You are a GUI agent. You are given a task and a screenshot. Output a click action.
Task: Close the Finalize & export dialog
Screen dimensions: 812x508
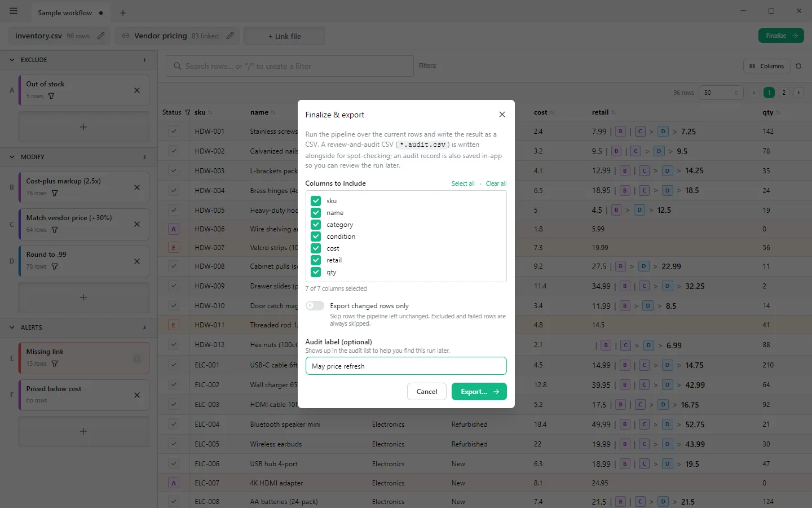pyautogui.click(x=502, y=115)
